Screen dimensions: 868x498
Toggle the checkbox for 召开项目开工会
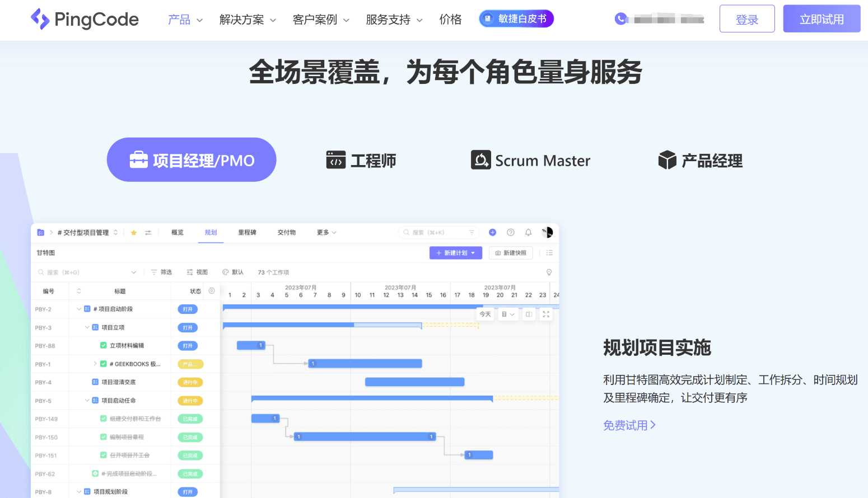click(104, 455)
